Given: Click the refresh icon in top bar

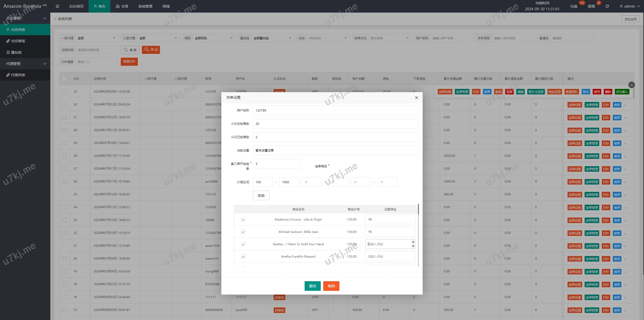Looking at the screenshot, I should point(607,6).
